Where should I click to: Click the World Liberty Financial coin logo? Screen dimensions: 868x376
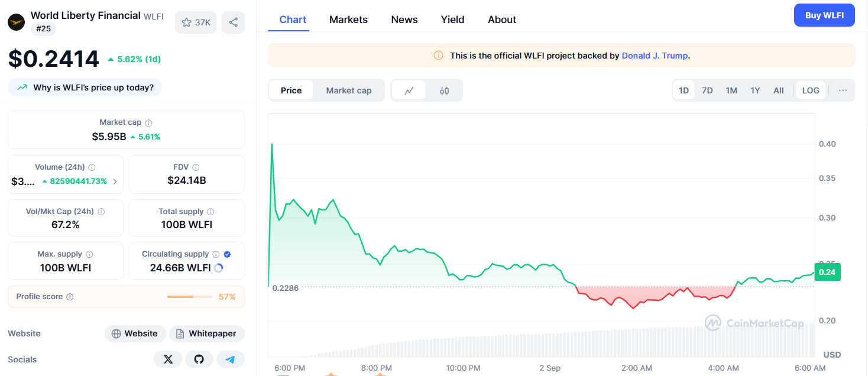pos(16,22)
